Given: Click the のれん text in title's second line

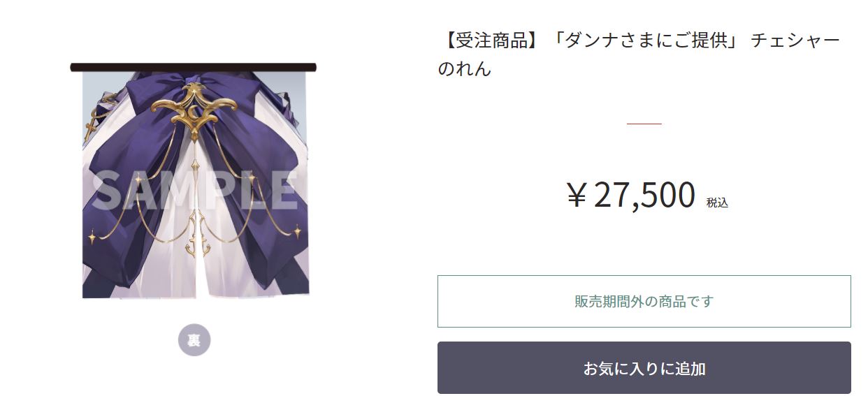Looking at the screenshot, I should 465,68.
